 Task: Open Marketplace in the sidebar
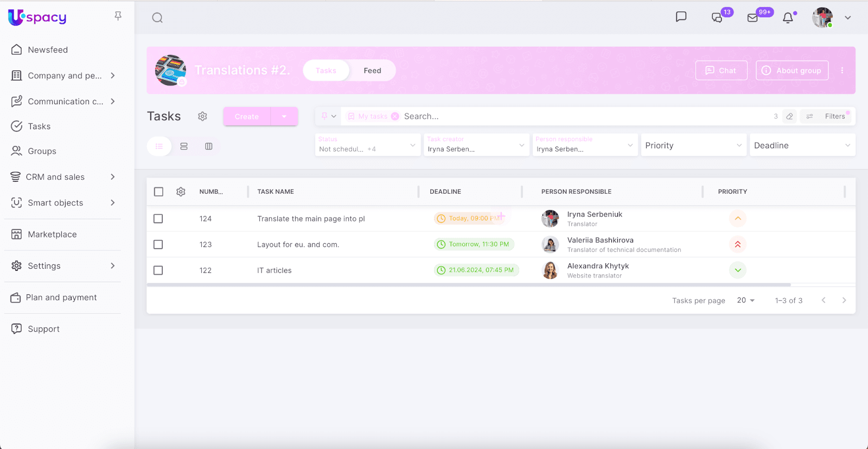pyautogui.click(x=52, y=235)
